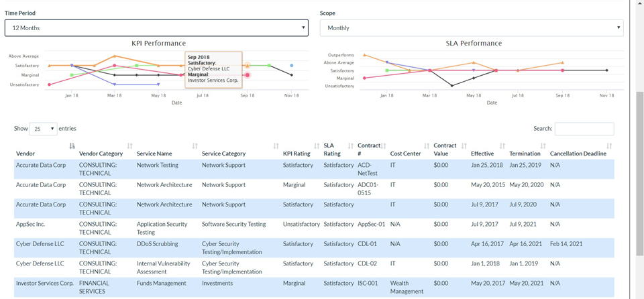Click the blue Nov 18 KPI data point
Viewport: 644px width, 299px height.
click(x=292, y=65)
